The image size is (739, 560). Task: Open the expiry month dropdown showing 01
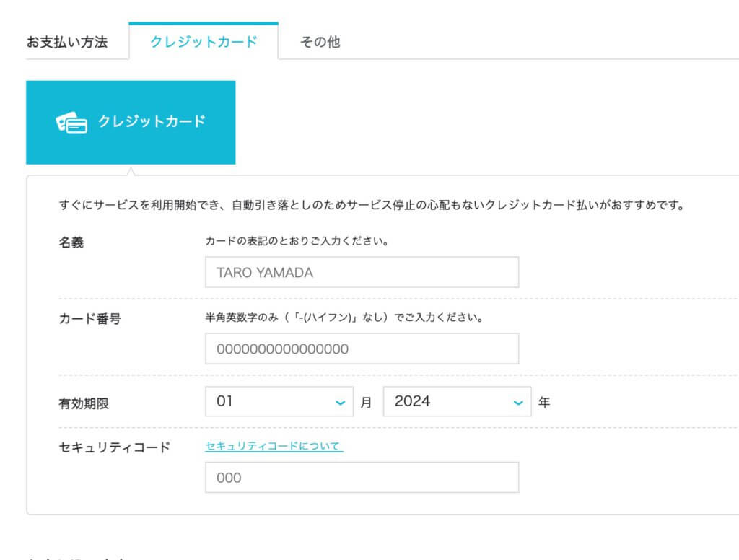(x=279, y=402)
